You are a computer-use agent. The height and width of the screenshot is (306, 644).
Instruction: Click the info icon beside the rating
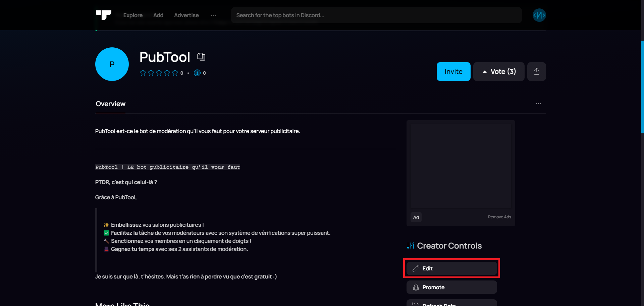[x=197, y=73]
